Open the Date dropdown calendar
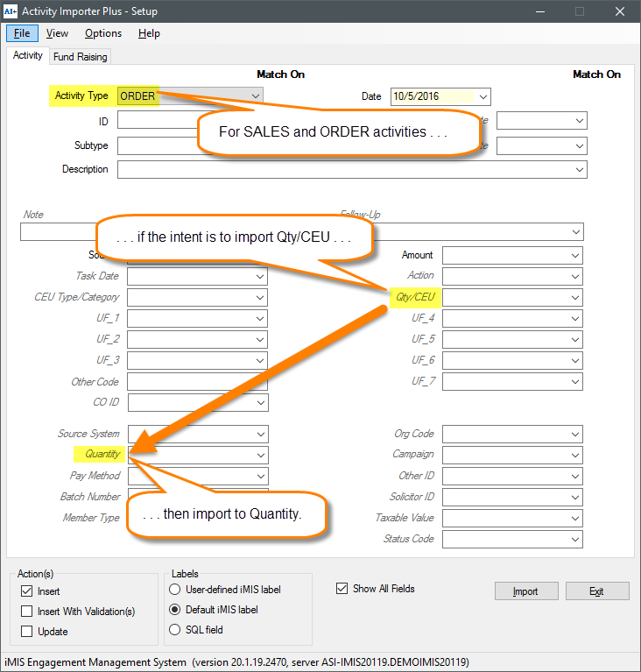Image resolution: width=641 pixels, height=672 pixels. click(x=483, y=96)
